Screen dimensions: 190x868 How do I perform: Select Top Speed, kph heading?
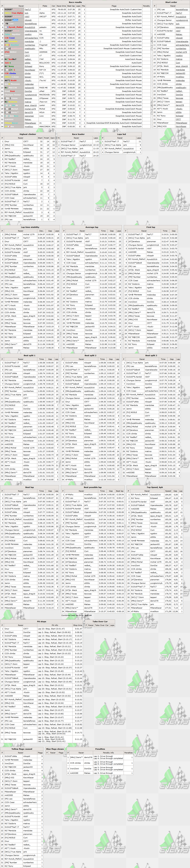tap(155, 487)
